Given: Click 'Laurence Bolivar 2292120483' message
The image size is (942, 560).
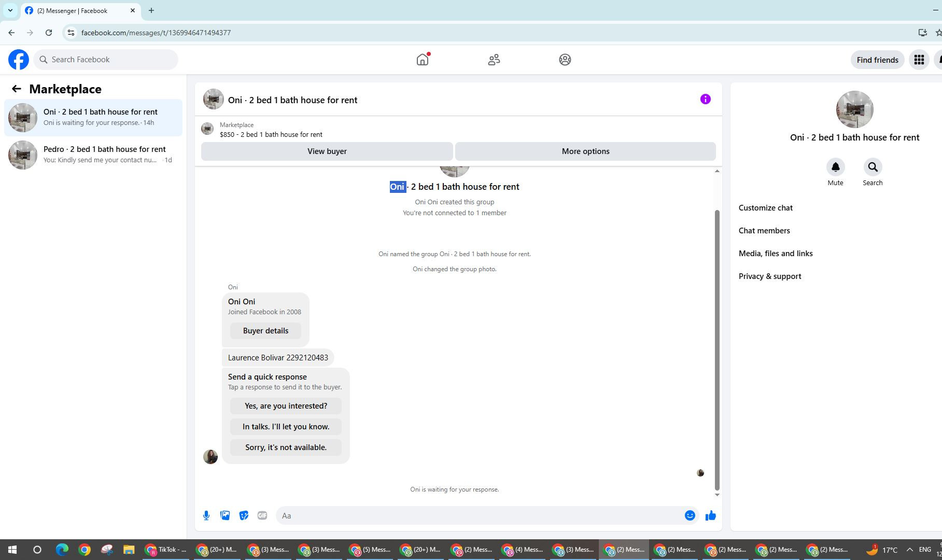Looking at the screenshot, I should pos(278,358).
